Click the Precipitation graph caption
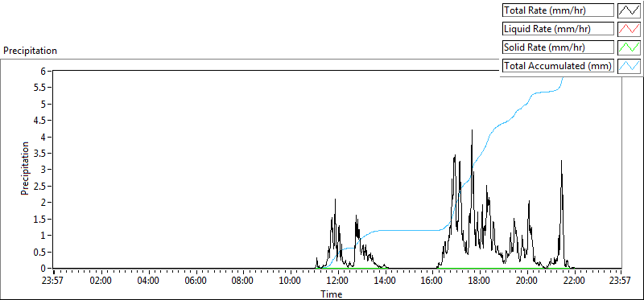This screenshot has height=300, width=644. click(30, 51)
